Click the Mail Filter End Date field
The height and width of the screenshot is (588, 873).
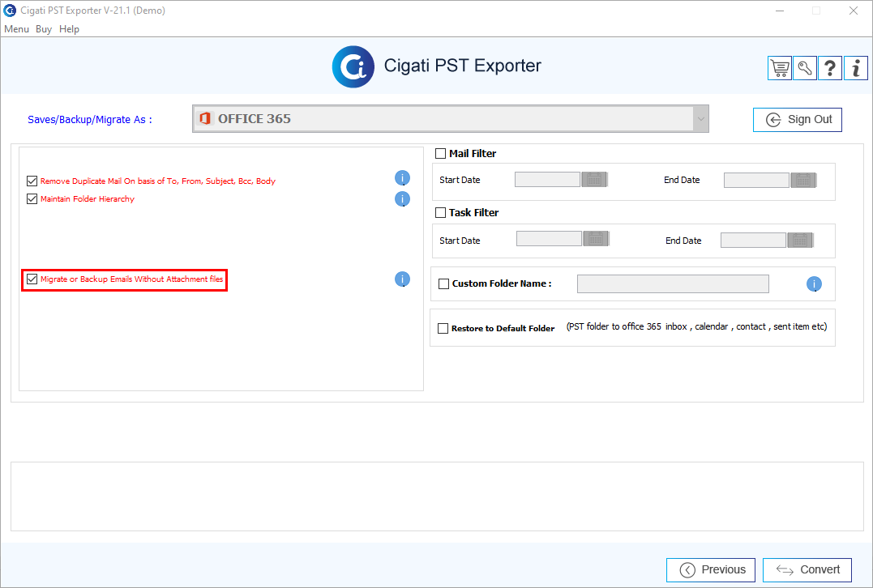point(756,180)
